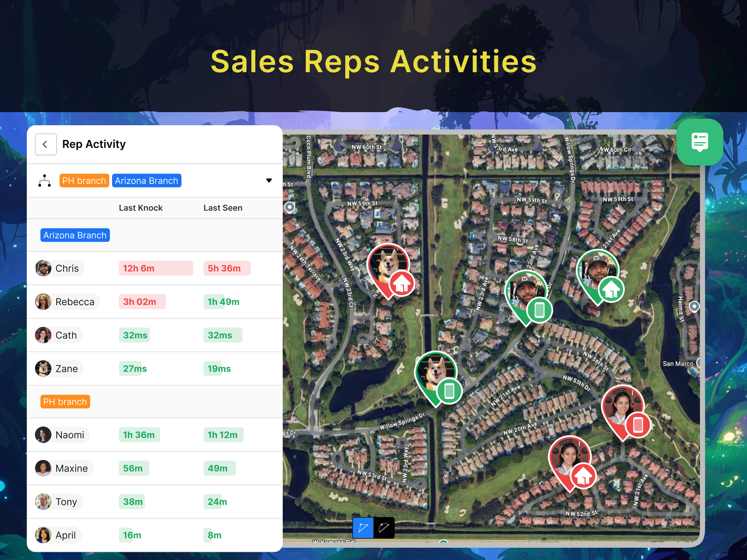Click Naomi's 1h 12m last seen value
Screen dimensions: 747x560
223,435
